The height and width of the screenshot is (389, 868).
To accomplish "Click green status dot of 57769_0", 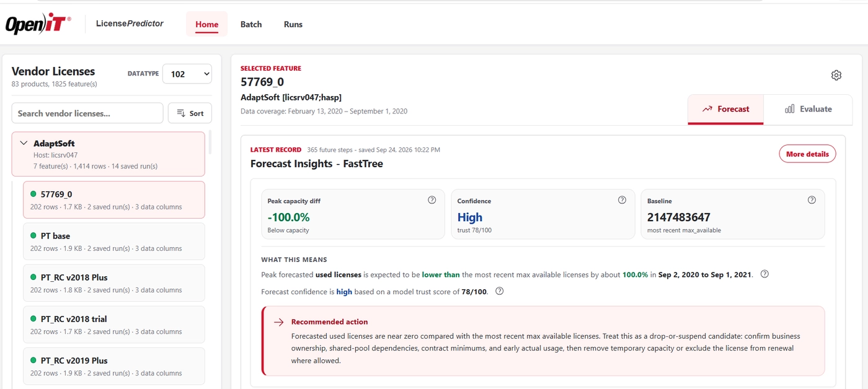I will click(x=33, y=194).
